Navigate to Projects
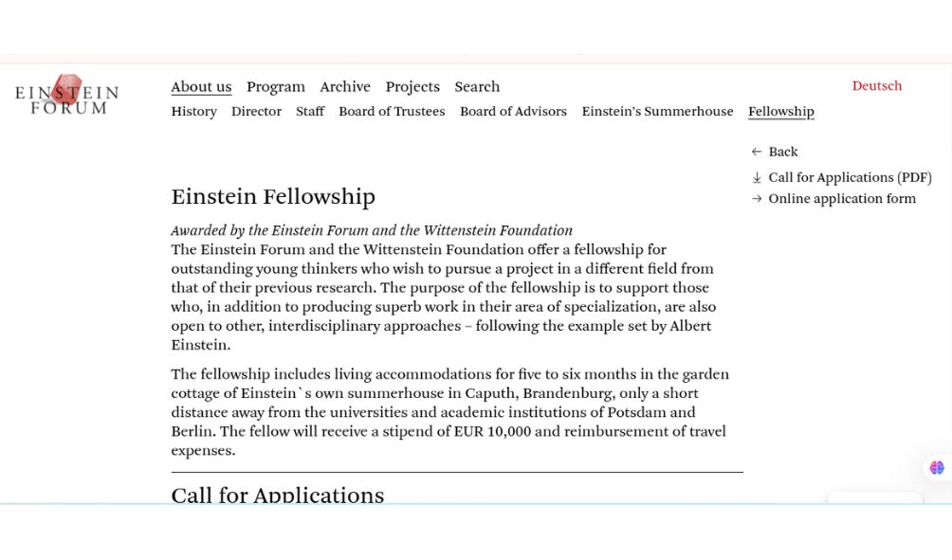 [x=412, y=87]
